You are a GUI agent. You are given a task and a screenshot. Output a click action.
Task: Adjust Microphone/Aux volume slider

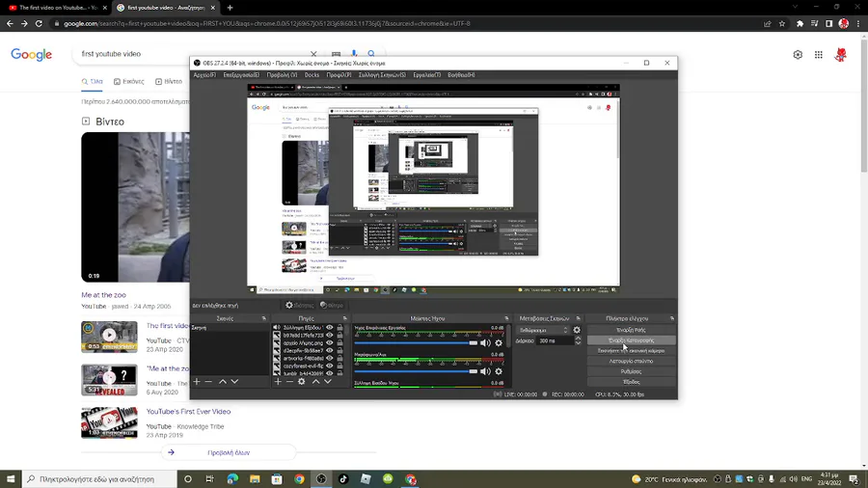click(x=416, y=371)
